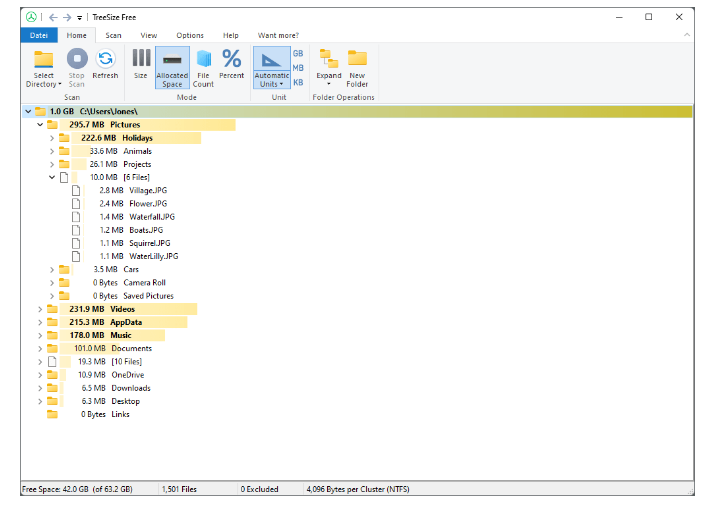
Task: Switch to Percent mode
Action: click(x=231, y=59)
